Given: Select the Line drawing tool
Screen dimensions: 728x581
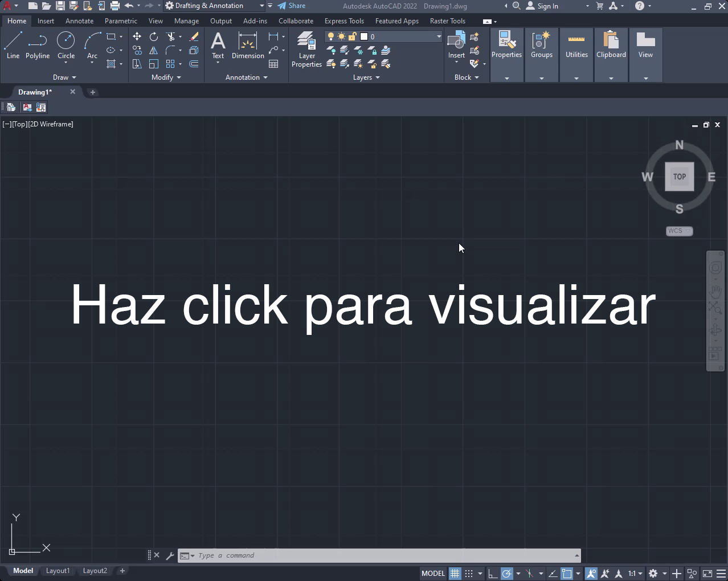Looking at the screenshot, I should pos(13,46).
